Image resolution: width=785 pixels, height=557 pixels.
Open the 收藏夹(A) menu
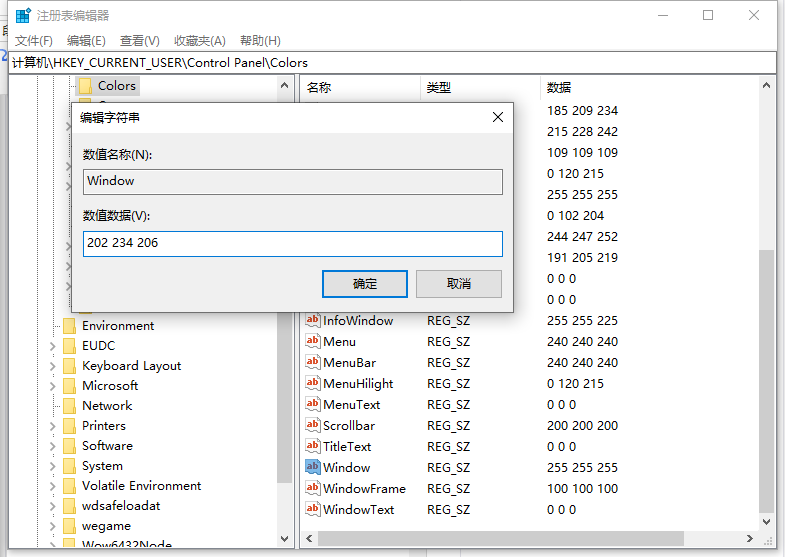[200, 41]
